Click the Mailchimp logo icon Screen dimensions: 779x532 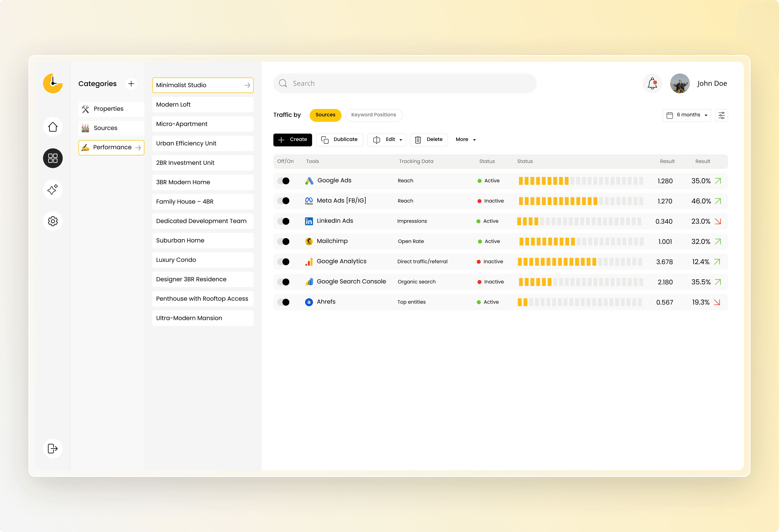tap(309, 241)
